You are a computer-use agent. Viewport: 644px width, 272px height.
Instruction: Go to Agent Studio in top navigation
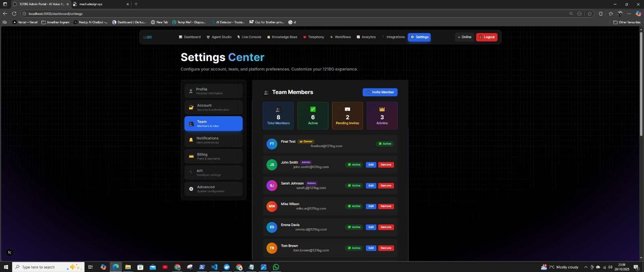219,37
